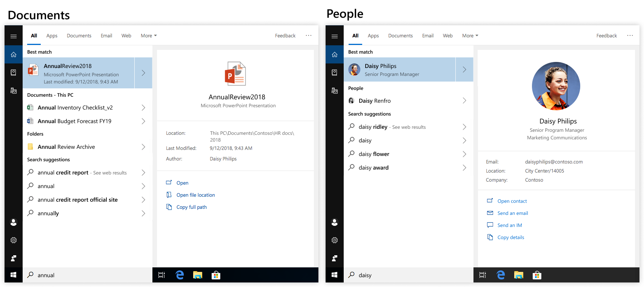Click Home icon in Documents panel sidebar
Screen dimensions: 644x287
(14, 54)
